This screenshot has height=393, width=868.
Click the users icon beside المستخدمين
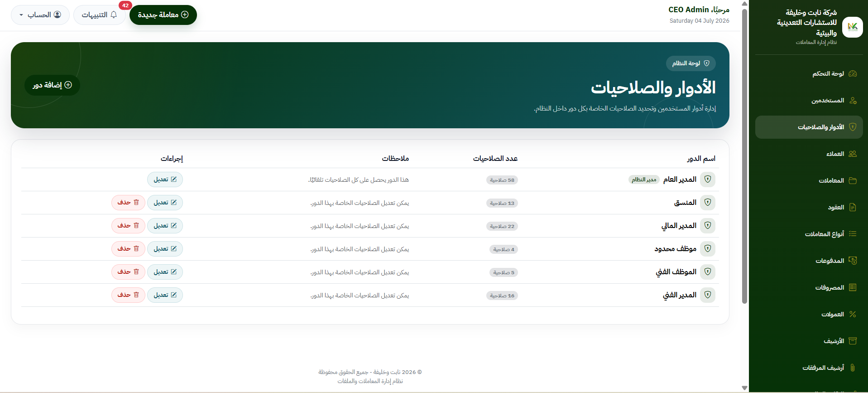pos(853,101)
